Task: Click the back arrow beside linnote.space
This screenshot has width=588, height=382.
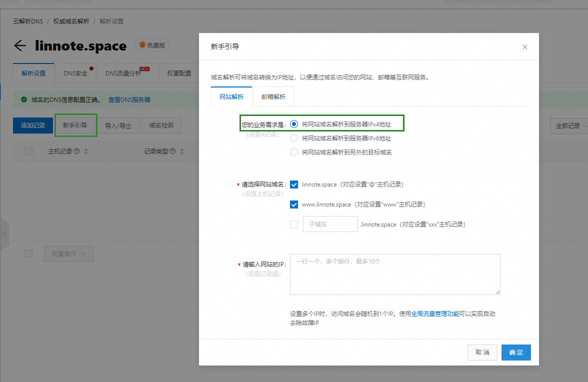Action: [20, 46]
